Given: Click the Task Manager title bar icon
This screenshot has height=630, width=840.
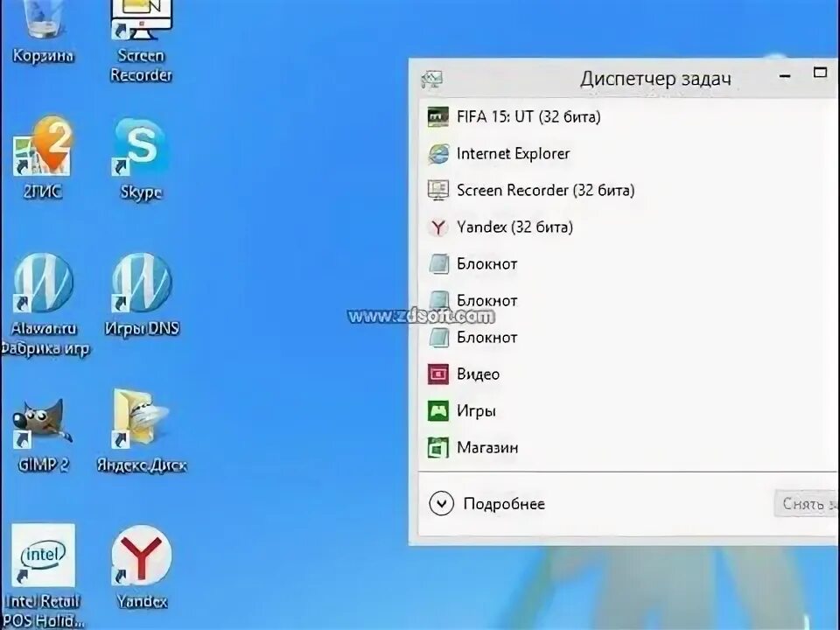Looking at the screenshot, I should click(x=431, y=80).
